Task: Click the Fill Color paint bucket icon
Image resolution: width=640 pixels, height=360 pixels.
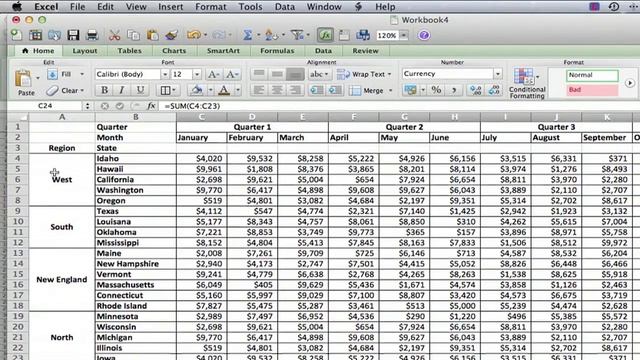Action: [197, 90]
